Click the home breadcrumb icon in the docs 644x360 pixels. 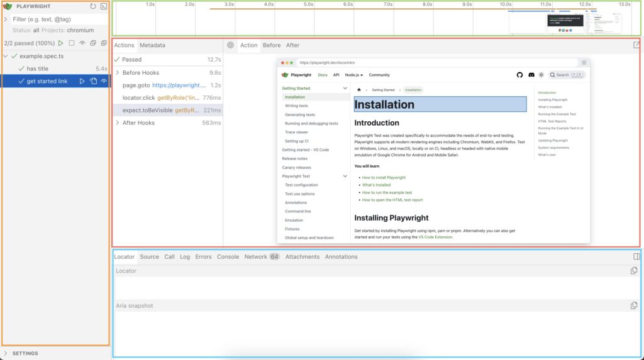359,90
